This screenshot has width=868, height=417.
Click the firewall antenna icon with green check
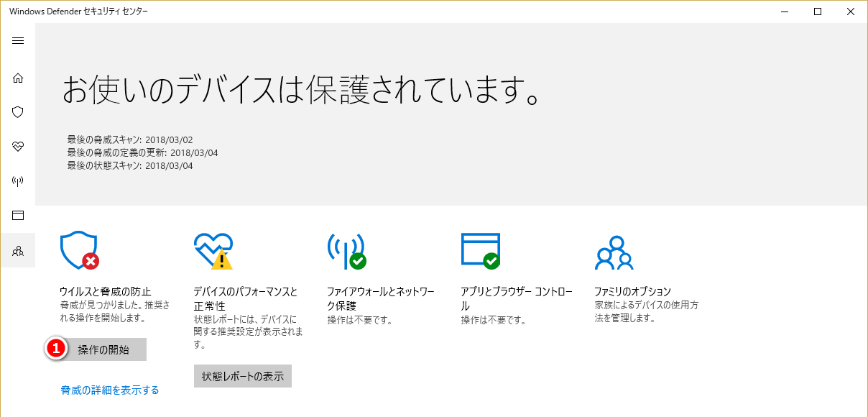347,251
